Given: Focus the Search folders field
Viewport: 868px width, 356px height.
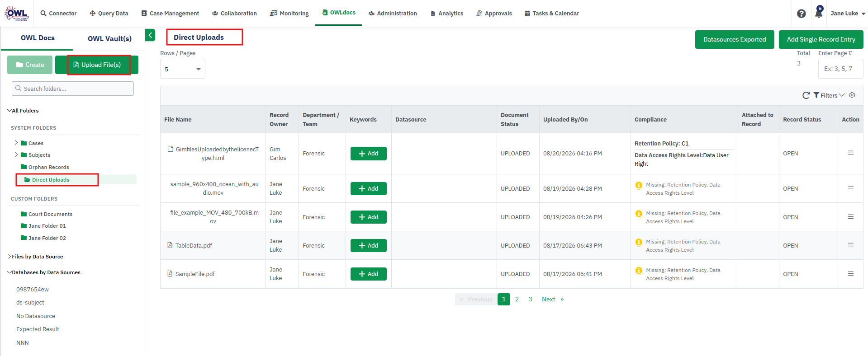Looking at the screenshot, I should pyautogui.click(x=73, y=89).
